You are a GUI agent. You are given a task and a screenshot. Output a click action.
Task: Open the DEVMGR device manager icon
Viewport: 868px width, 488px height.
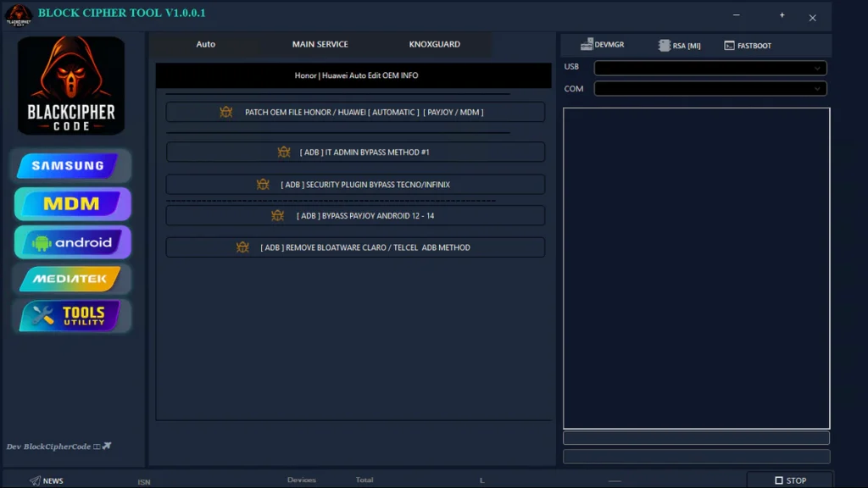tap(587, 45)
